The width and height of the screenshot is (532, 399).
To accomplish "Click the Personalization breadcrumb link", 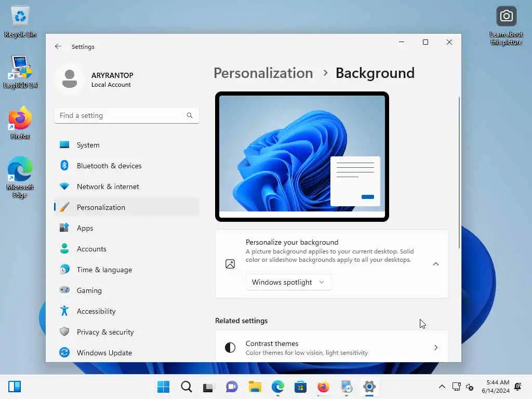I will coord(263,73).
